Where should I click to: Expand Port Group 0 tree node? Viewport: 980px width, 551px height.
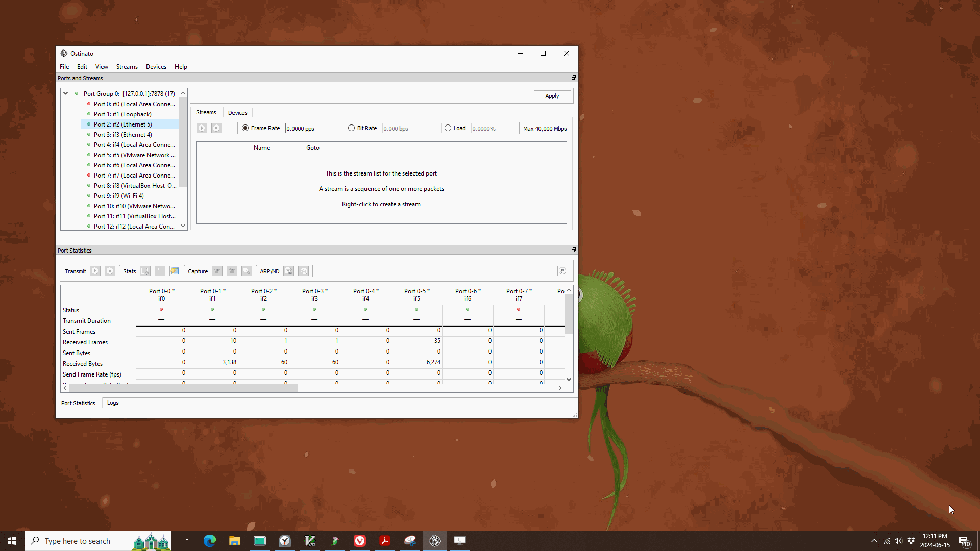pos(66,93)
